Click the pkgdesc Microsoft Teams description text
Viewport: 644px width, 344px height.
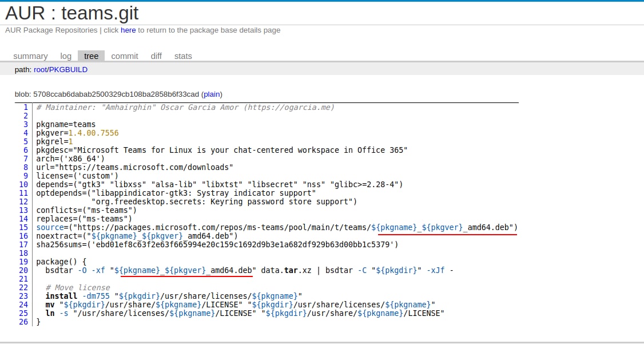point(240,150)
